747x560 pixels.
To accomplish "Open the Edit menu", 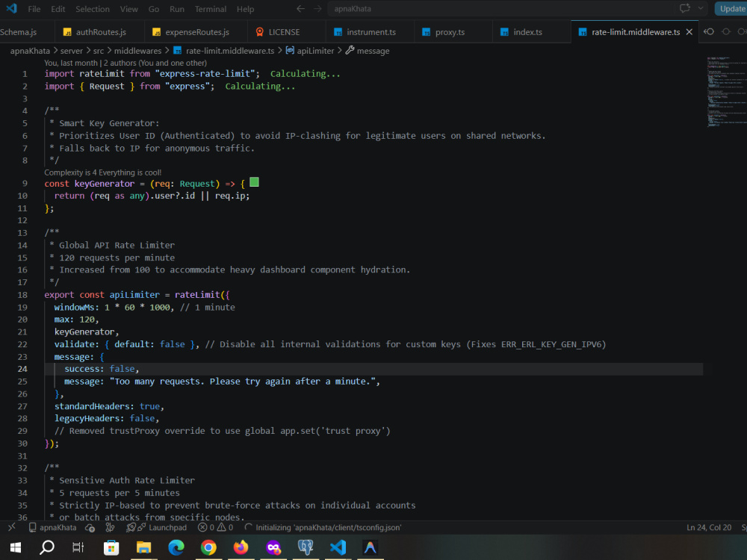I will pyautogui.click(x=58, y=9).
